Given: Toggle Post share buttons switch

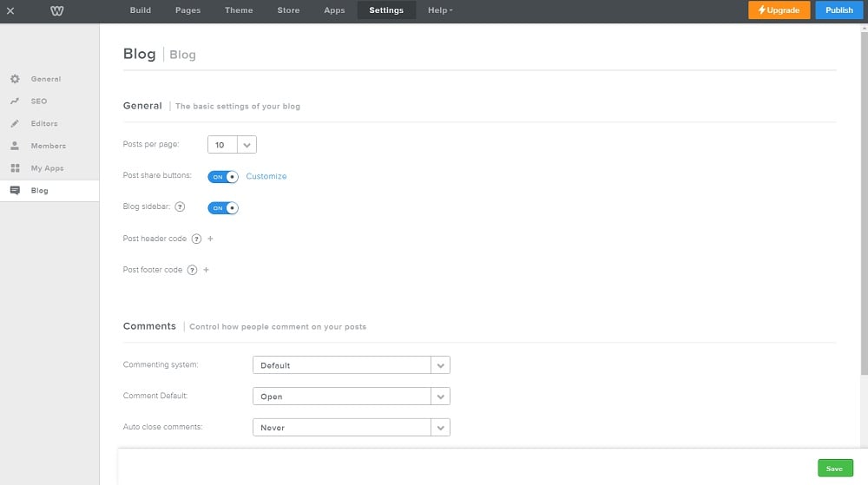Looking at the screenshot, I should pos(223,177).
